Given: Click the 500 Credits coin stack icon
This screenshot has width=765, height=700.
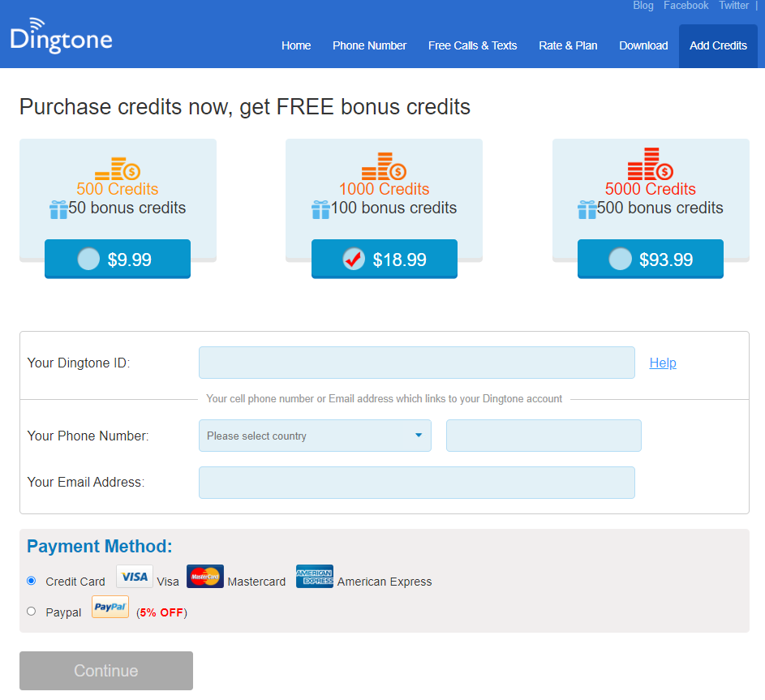Looking at the screenshot, I should [x=118, y=169].
